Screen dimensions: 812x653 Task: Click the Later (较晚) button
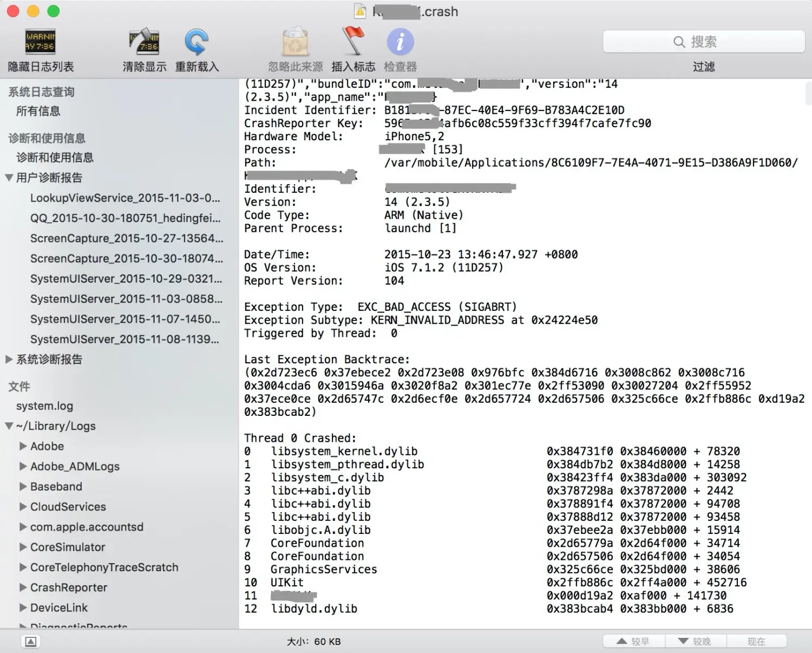pyautogui.click(x=695, y=642)
